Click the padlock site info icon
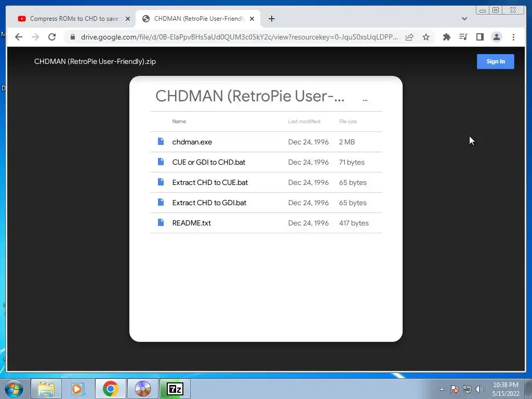 tap(73, 37)
